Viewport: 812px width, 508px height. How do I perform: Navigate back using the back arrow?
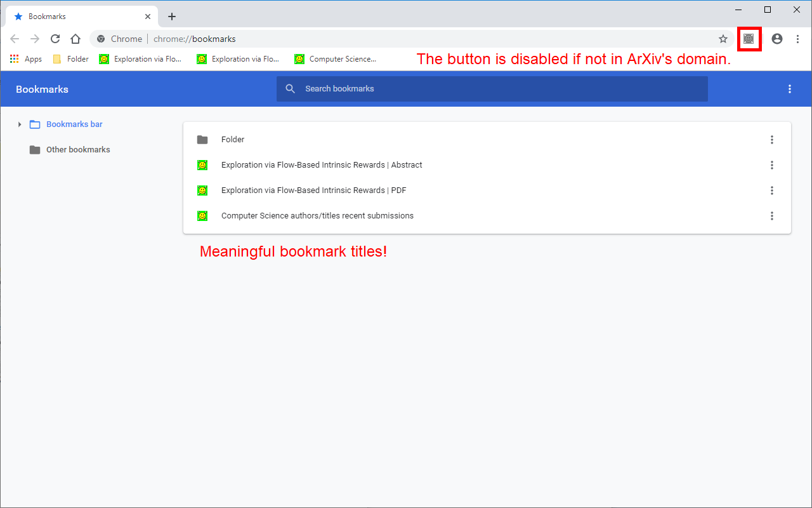tap(15, 39)
